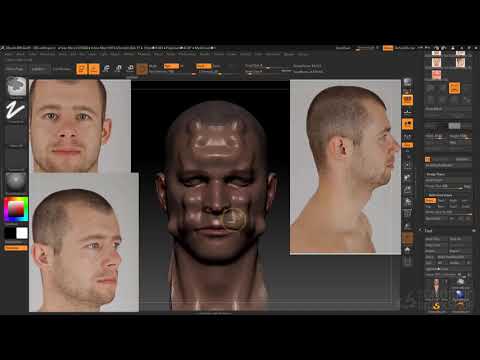Toggle the orange Zadd button
Viewport: 480px width, 360px height.
click(203, 66)
